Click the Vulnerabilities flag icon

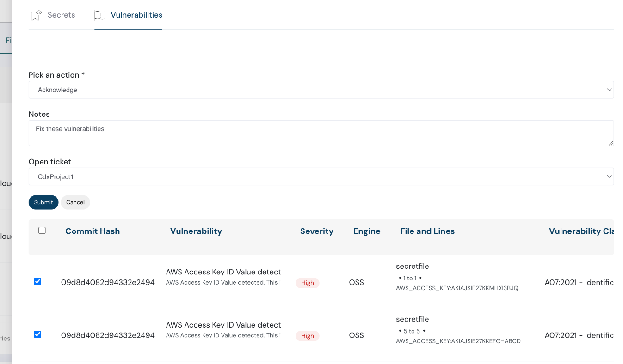[100, 15]
